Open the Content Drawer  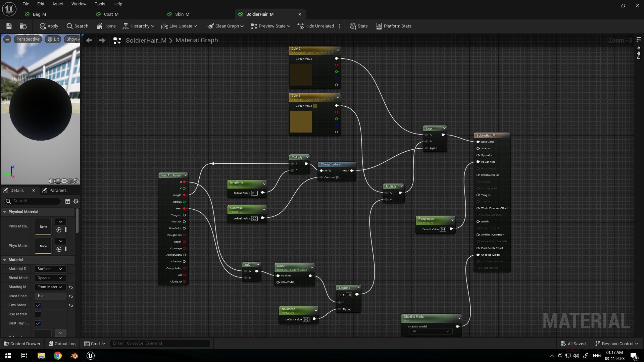pos(22,344)
